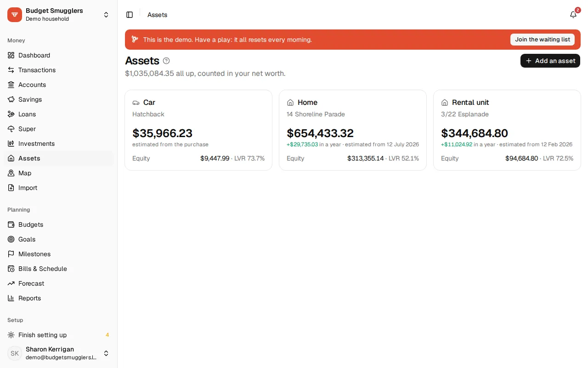Click the Map pin icon
The image size is (588, 368).
coord(11,173)
